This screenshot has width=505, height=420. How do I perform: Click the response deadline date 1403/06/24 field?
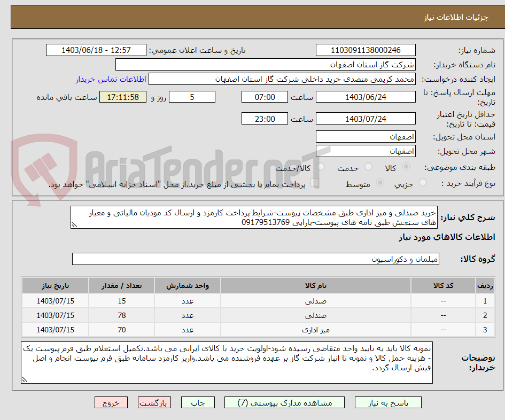[x=366, y=97]
